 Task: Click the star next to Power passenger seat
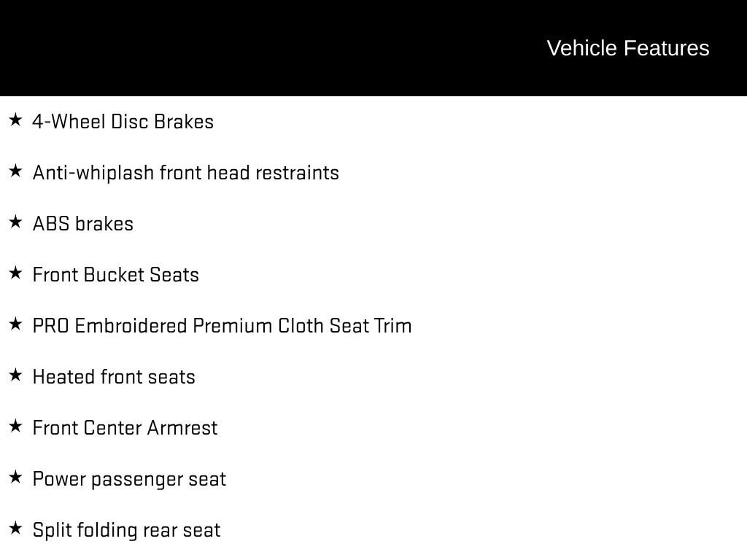point(15,477)
